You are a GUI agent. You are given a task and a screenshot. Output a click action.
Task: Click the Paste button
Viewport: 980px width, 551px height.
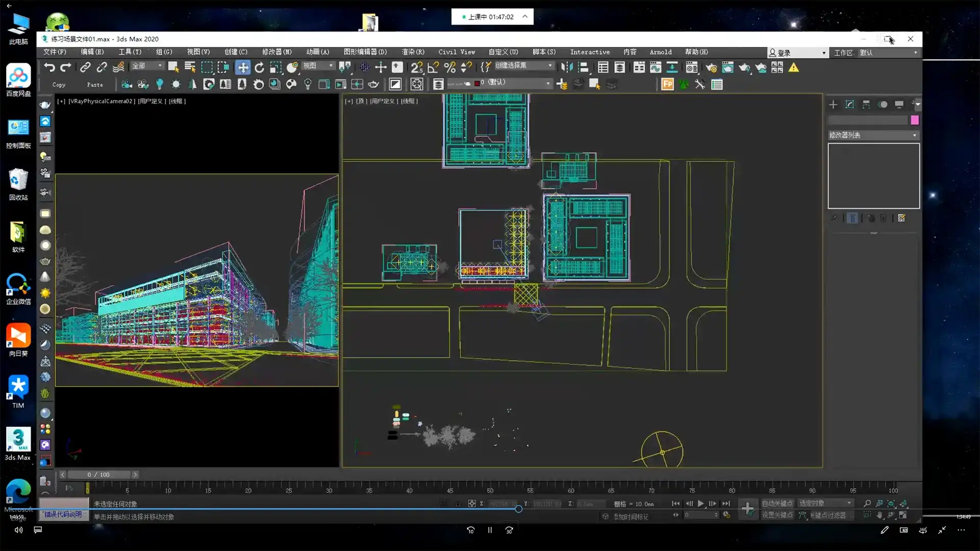tap(94, 85)
